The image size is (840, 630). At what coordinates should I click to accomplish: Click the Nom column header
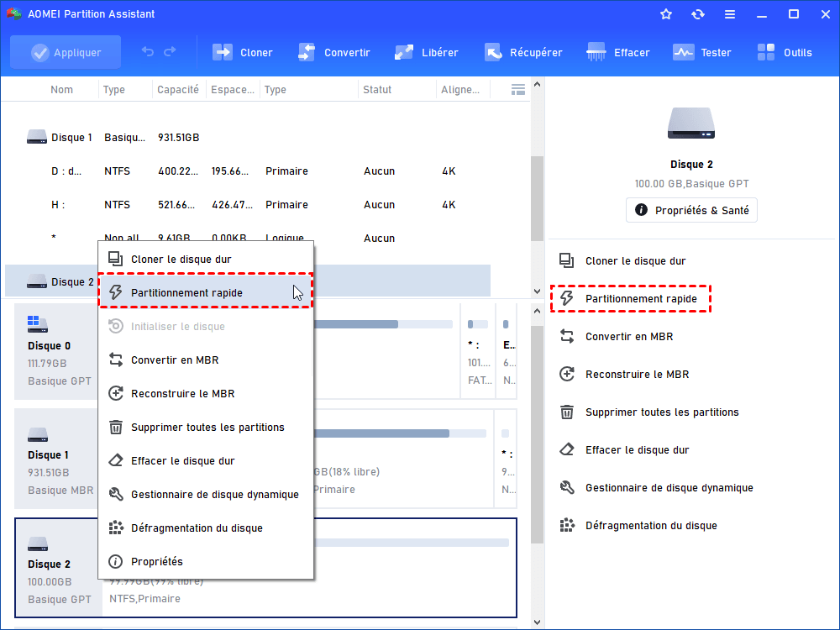click(x=61, y=90)
